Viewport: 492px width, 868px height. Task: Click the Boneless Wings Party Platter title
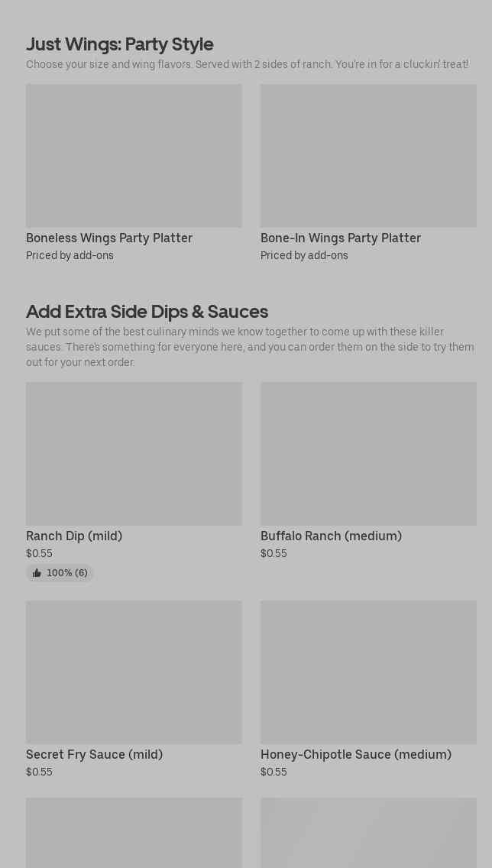pos(109,238)
